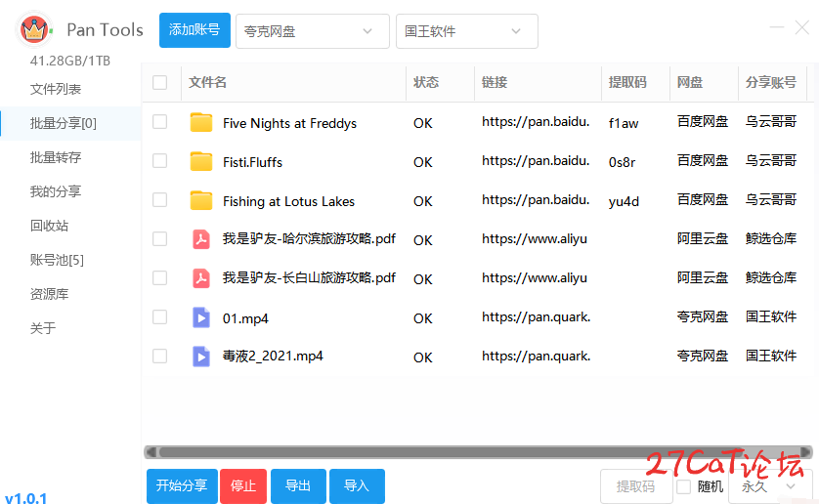Click extraction code yu4d

(x=624, y=201)
